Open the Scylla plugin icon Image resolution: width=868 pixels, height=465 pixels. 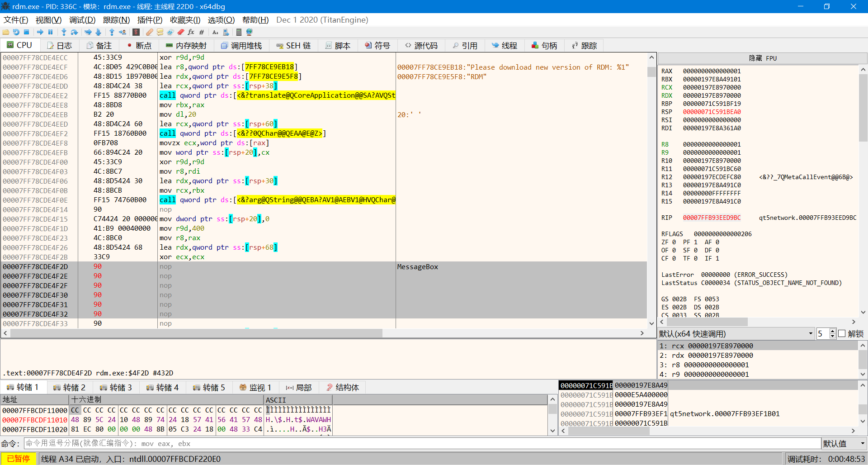(x=136, y=32)
